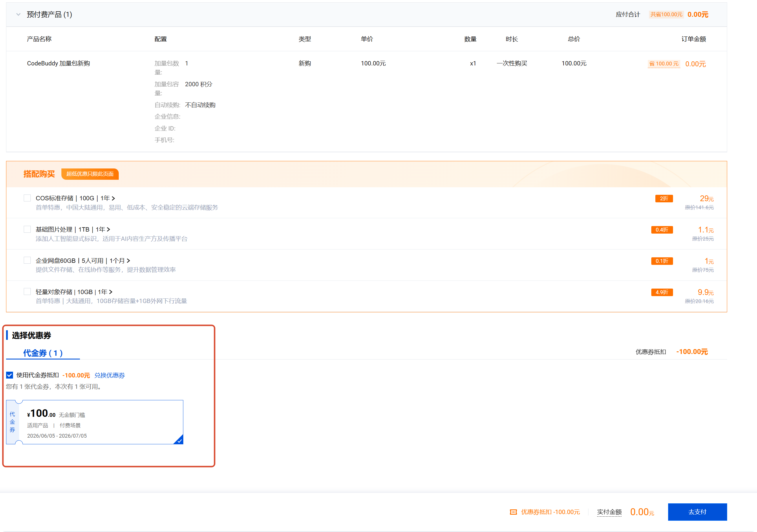Viewport: 757px width, 532px height.
Task: Click the blue checkmark corner on voucher
Action: (179, 440)
